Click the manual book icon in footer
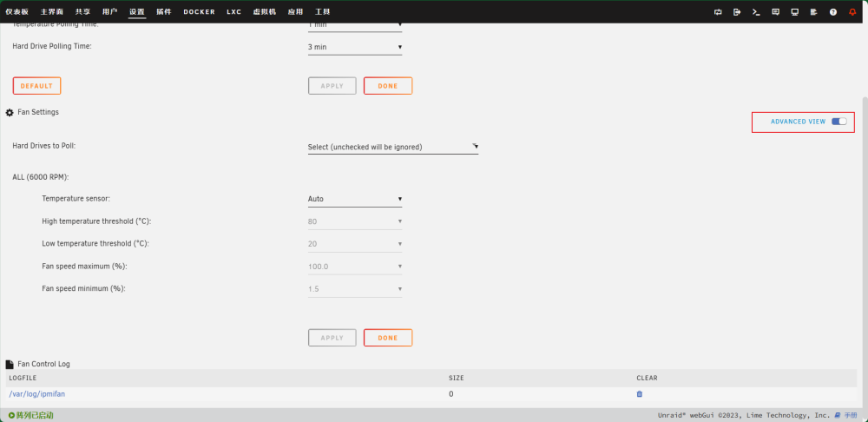 838,415
